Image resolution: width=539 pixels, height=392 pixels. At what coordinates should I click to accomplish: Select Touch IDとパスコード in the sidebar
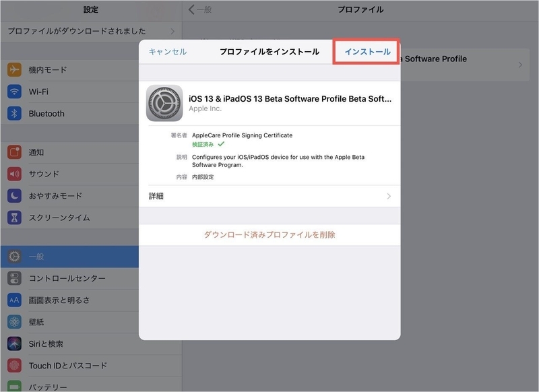[x=91, y=366]
